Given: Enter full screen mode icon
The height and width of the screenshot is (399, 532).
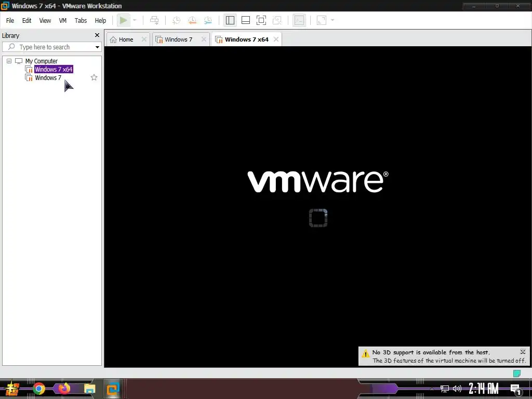Looking at the screenshot, I should (x=261, y=20).
